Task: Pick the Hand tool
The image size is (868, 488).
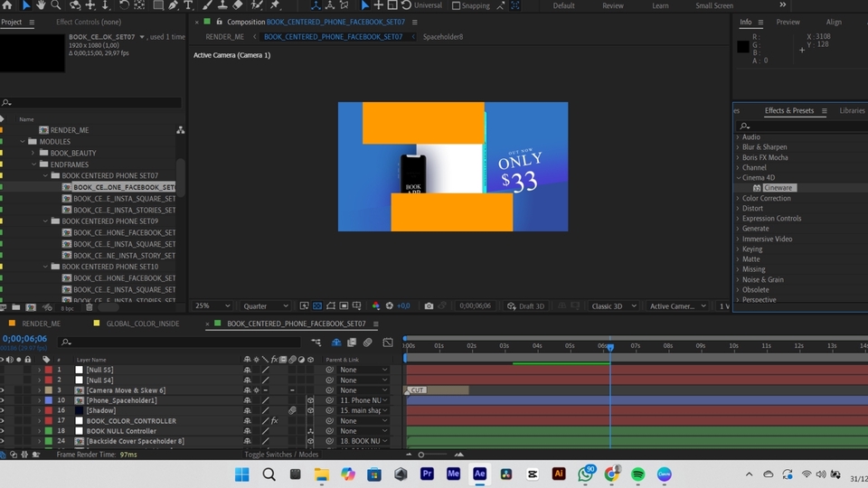Action: 41,5
